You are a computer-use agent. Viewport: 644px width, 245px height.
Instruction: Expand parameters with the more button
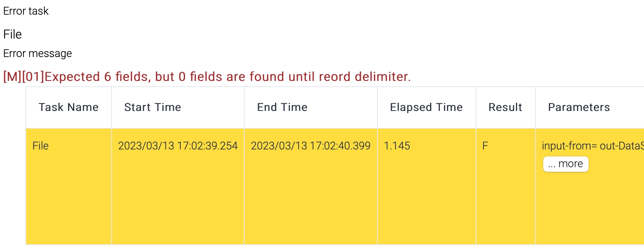pyautogui.click(x=566, y=164)
